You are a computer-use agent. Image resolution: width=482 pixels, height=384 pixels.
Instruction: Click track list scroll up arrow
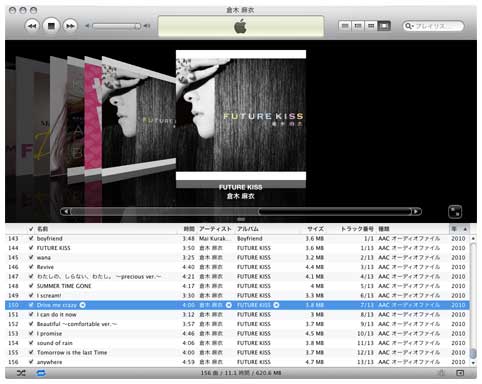[473, 239]
